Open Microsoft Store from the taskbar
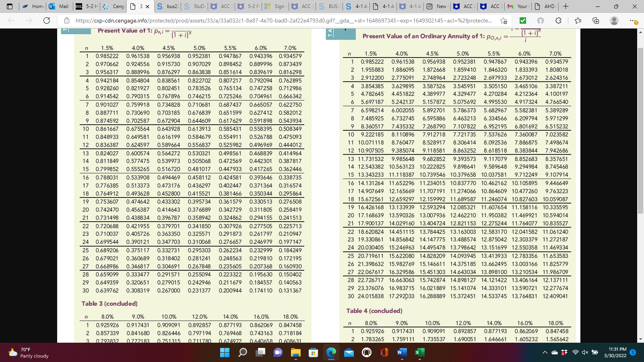Image resolution: width=644 pixels, height=362 pixels. (x=314, y=352)
